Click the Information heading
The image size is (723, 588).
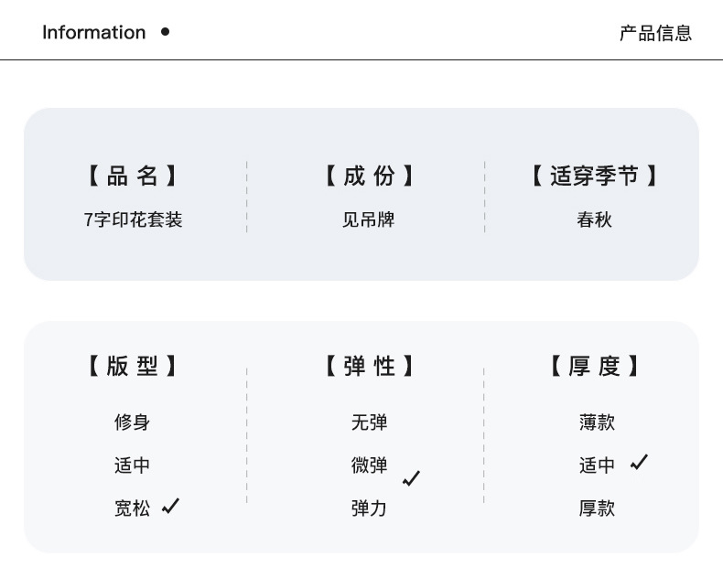point(93,33)
